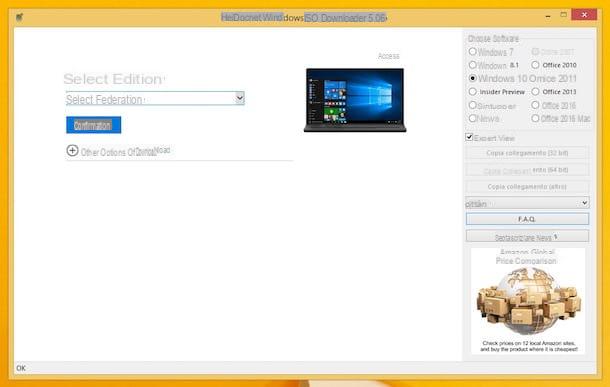
Task: Choose the Office 2013 radio button
Action: 535,91
